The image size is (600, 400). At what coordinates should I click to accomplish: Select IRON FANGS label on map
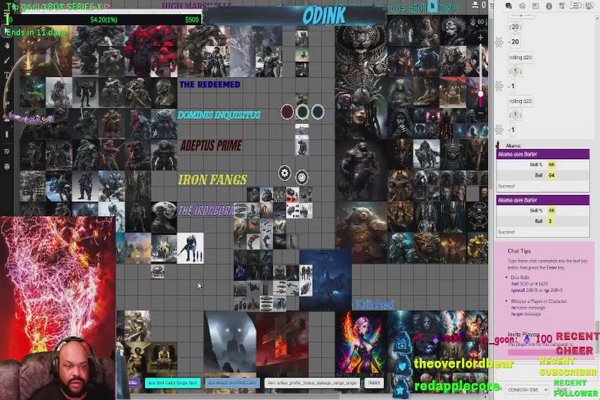(x=212, y=180)
